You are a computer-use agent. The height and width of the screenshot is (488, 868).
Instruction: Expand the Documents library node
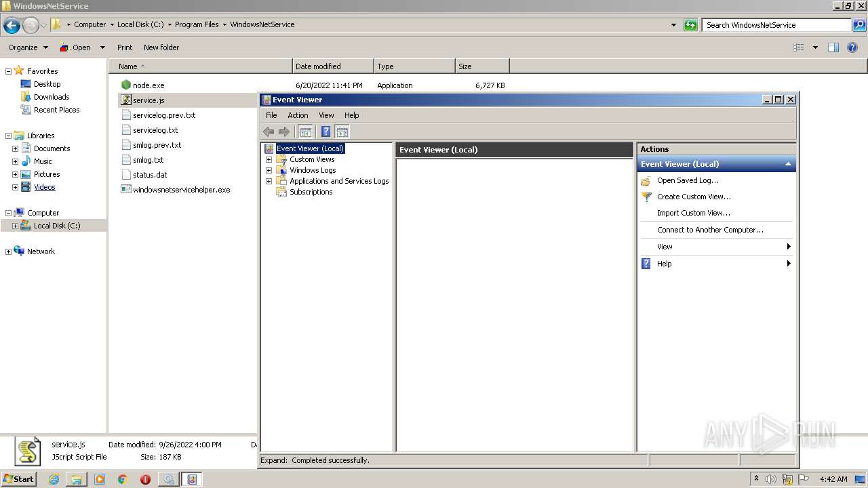click(x=15, y=148)
